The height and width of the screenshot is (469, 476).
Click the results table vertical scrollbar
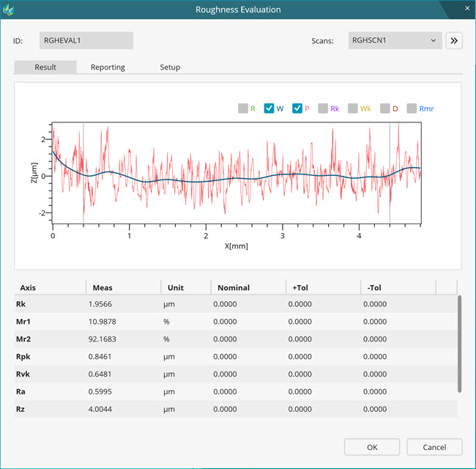(x=459, y=343)
